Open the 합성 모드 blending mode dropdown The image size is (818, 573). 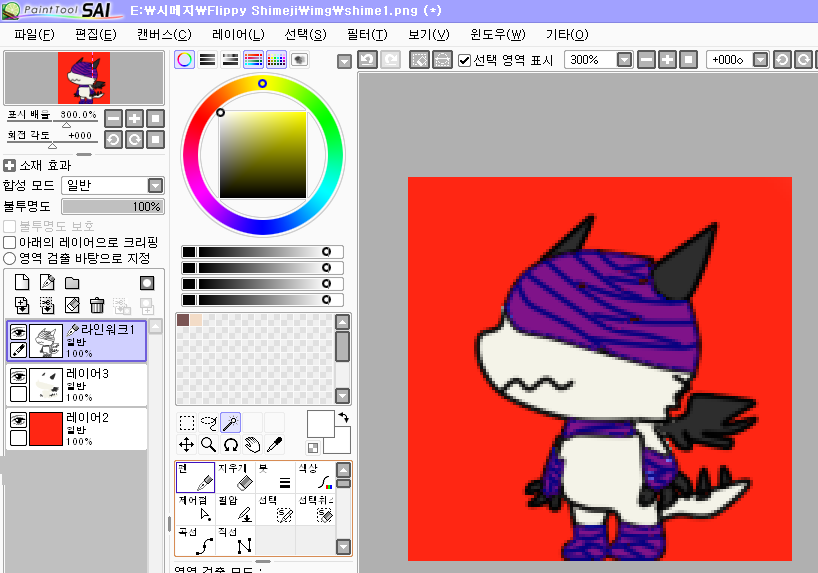click(x=113, y=185)
